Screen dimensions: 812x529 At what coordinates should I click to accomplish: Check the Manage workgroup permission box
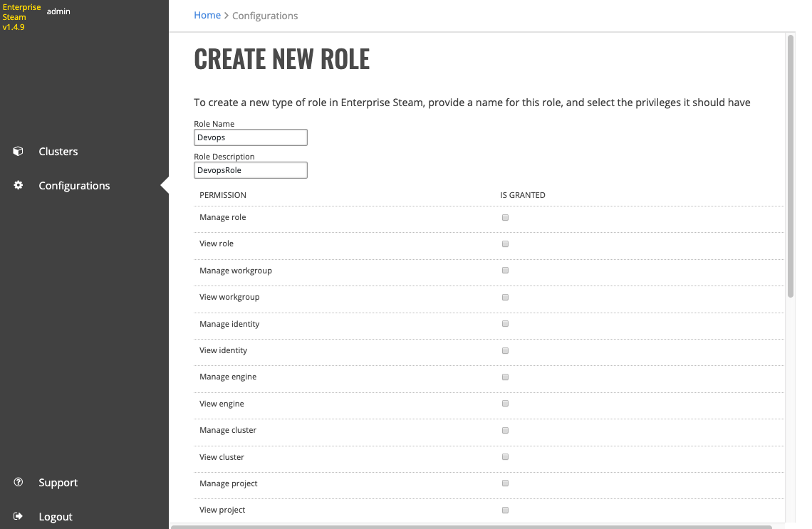click(505, 270)
